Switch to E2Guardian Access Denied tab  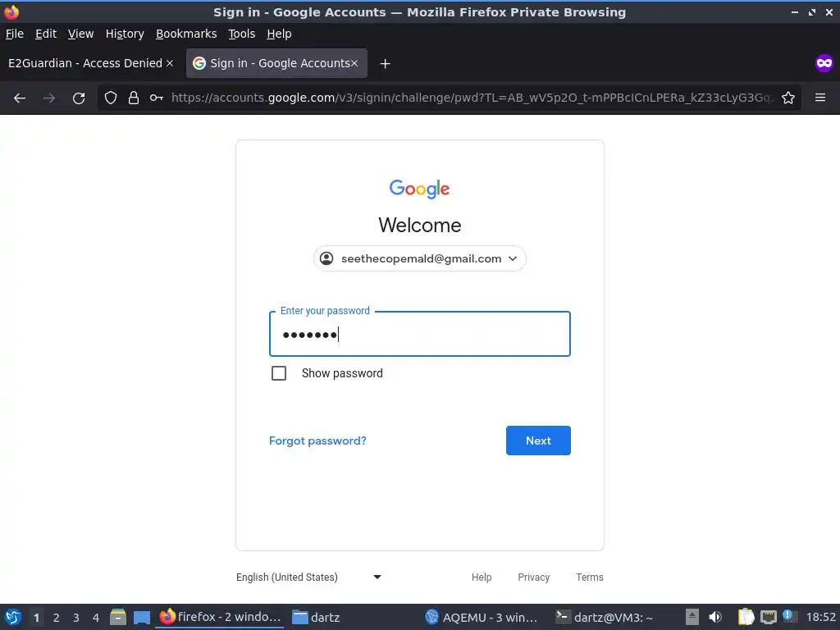(x=85, y=63)
